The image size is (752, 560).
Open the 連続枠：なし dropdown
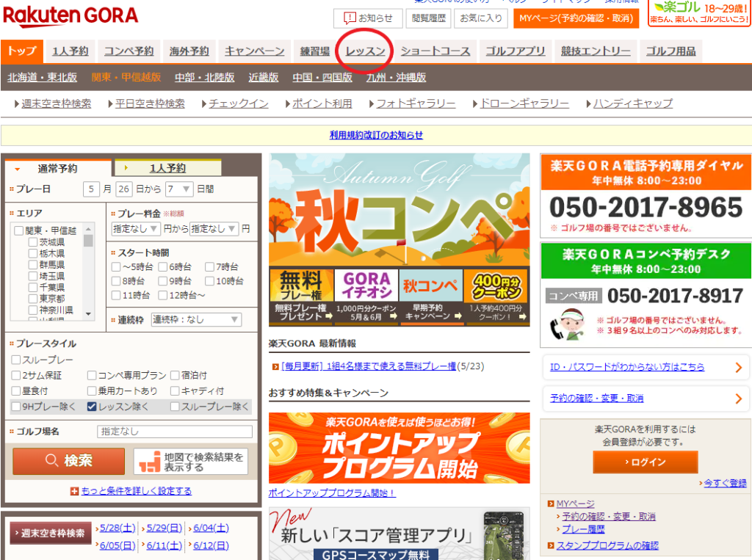click(196, 320)
